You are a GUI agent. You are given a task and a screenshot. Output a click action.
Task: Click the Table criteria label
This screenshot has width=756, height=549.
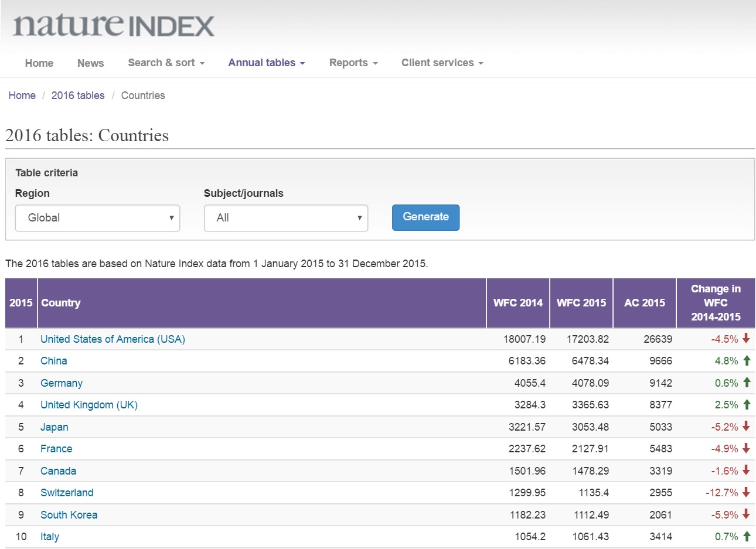point(47,173)
